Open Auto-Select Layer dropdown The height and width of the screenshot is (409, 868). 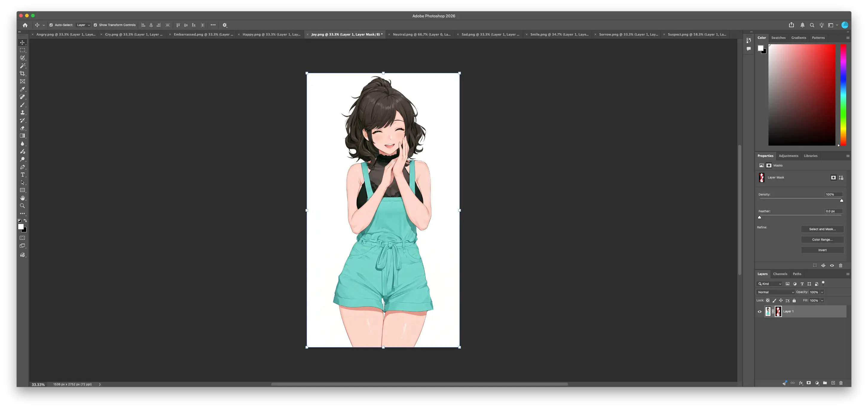tap(83, 25)
